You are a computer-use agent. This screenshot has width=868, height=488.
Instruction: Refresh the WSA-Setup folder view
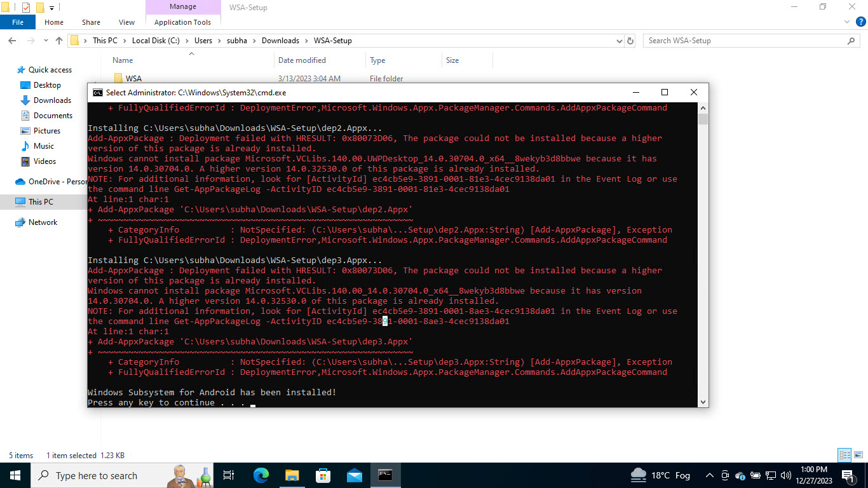(x=630, y=40)
